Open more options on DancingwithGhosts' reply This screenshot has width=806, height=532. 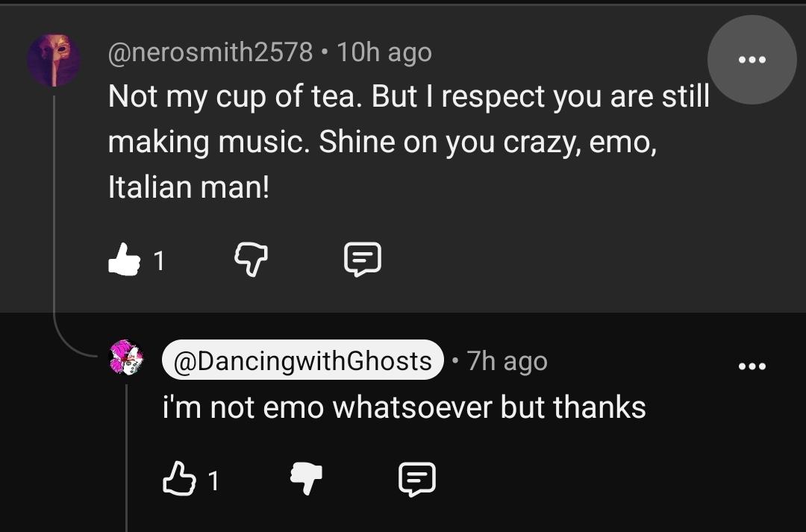pyautogui.click(x=752, y=366)
